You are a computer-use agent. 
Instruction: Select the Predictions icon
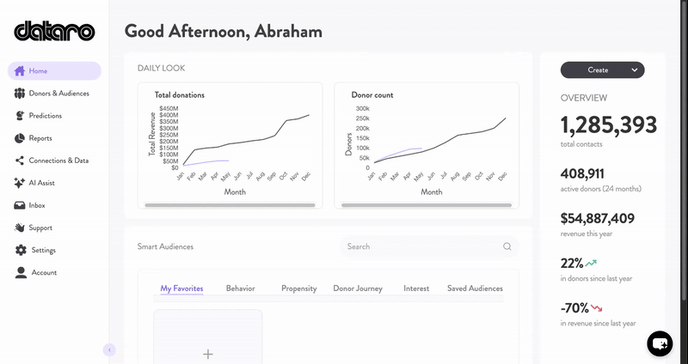click(19, 116)
